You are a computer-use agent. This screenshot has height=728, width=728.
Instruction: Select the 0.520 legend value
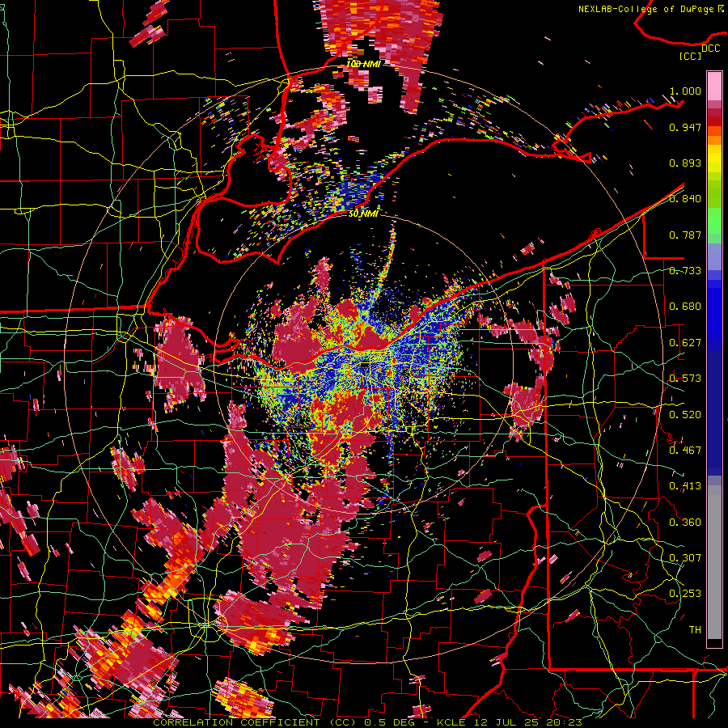[x=685, y=415]
